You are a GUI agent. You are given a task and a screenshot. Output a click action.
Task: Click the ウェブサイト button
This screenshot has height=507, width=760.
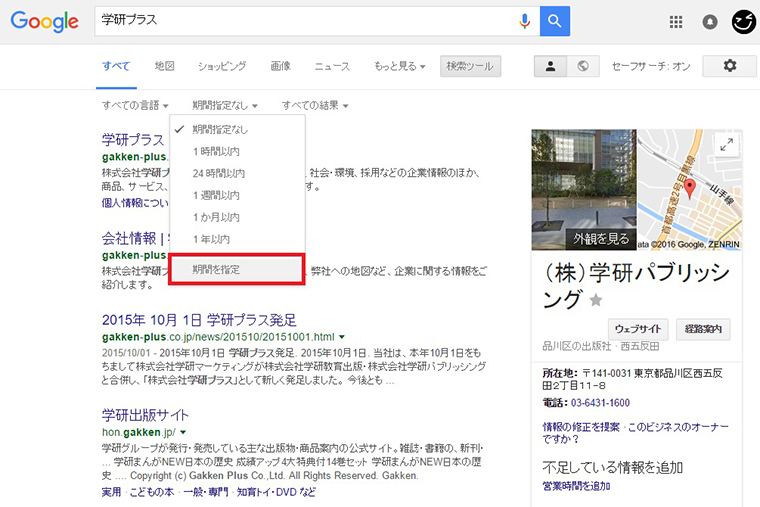[x=638, y=329]
